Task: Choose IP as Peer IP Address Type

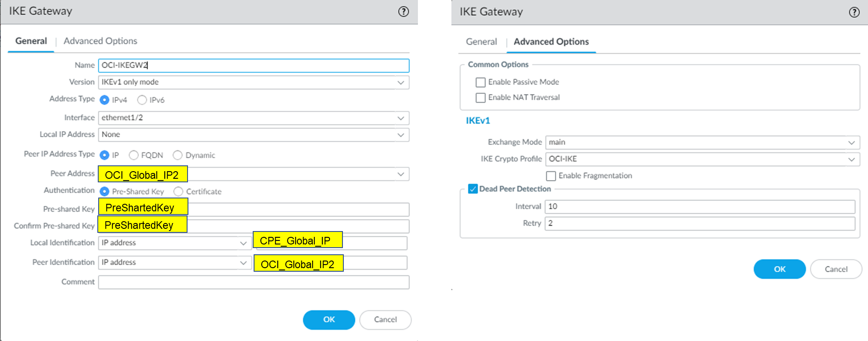Action: [x=104, y=155]
